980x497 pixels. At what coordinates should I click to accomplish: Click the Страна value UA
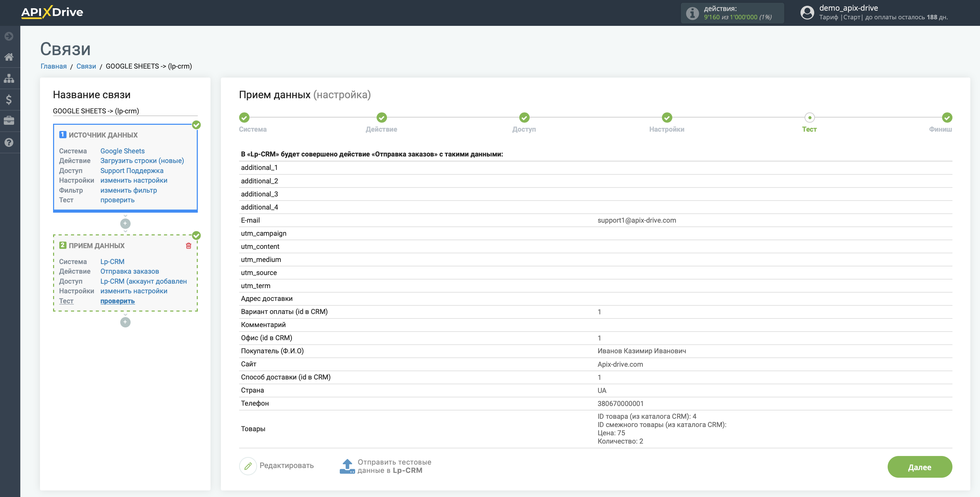point(601,390)
